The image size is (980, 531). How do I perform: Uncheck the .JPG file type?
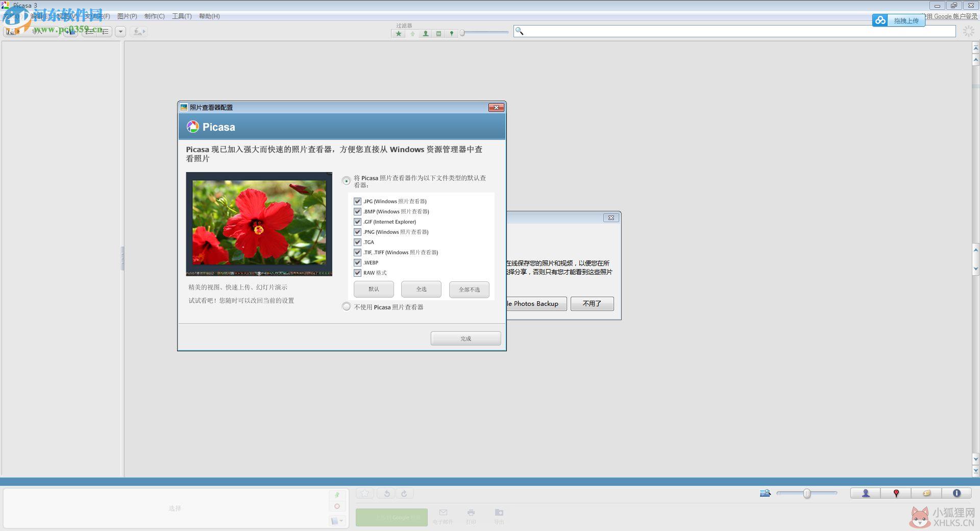[x=357, y=201]
